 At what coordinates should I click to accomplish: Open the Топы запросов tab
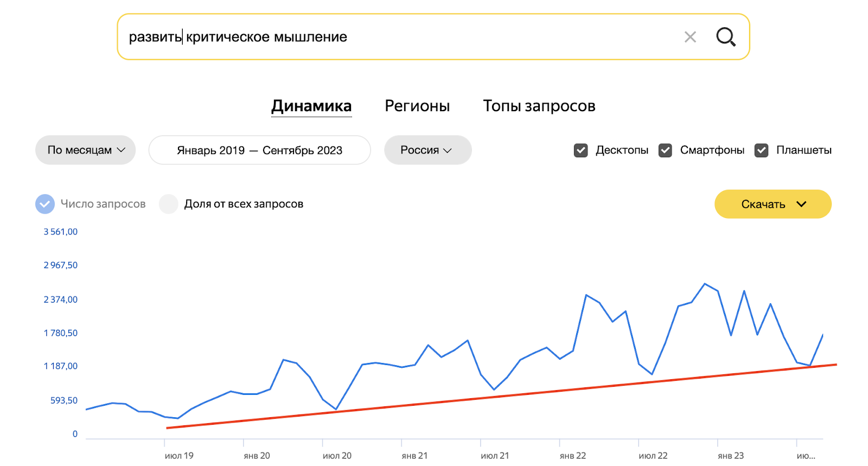[539, 106]
